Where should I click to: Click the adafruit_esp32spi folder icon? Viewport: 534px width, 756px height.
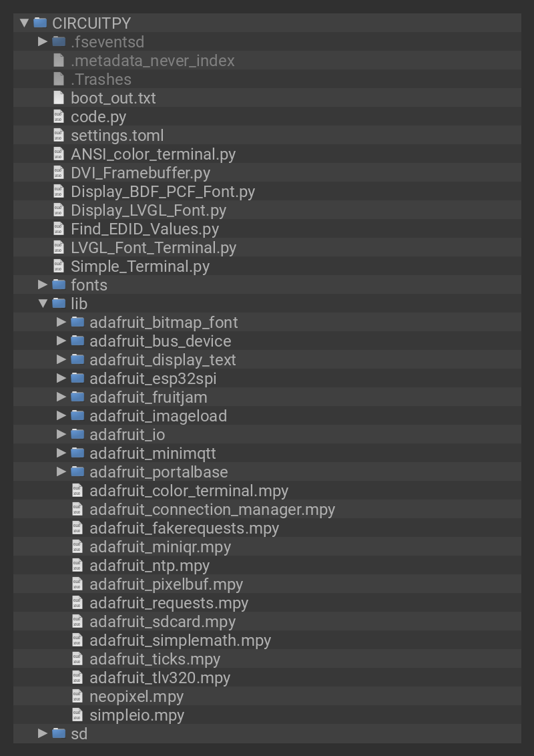[77, 378]
